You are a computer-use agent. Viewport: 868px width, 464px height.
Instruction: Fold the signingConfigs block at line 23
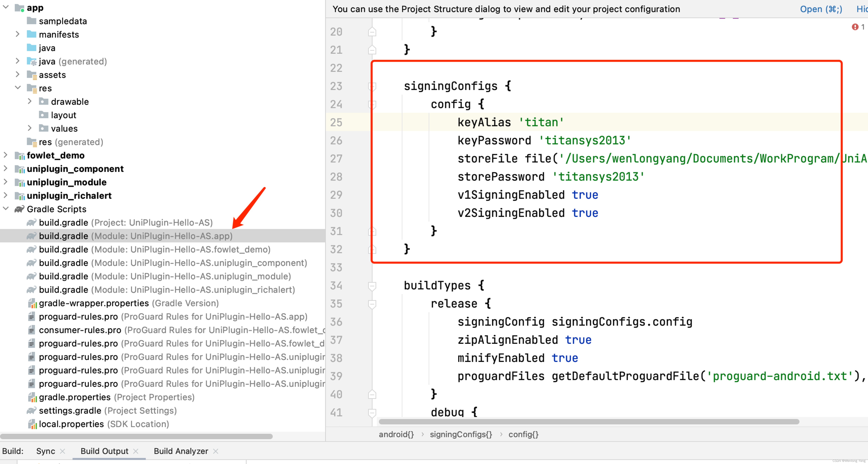tap(372, 86)
